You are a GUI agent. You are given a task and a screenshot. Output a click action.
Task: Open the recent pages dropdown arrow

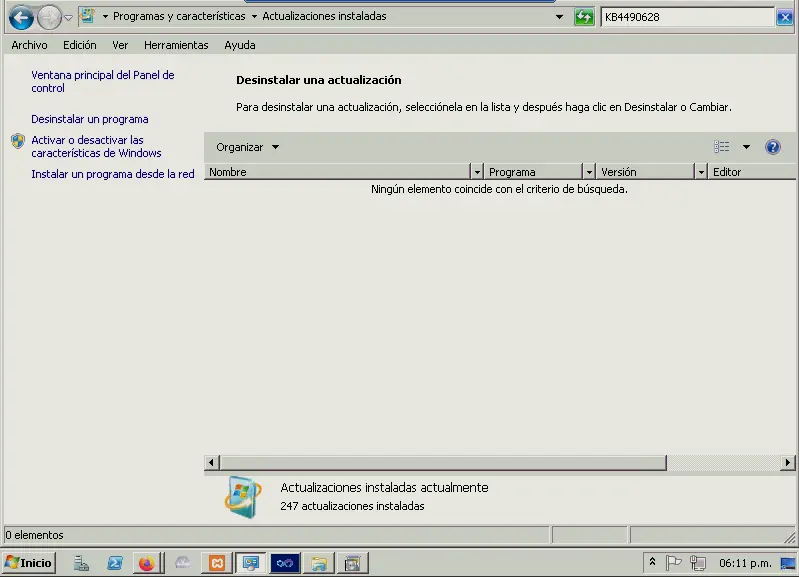(68, 18)
